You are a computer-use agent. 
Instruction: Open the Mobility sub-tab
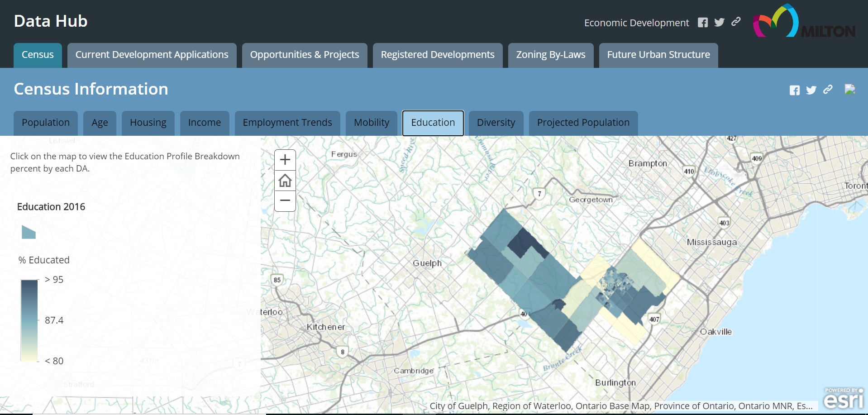(x=372, y=123)
